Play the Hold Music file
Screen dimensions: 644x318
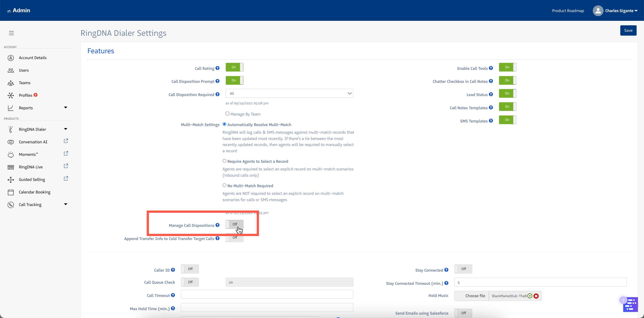point(530,296)
